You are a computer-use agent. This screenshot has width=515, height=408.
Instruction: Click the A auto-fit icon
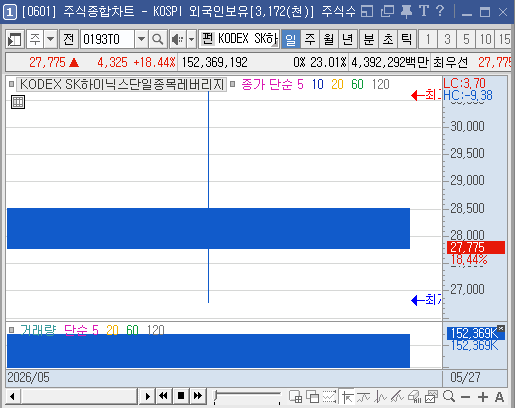pyautogui.click(x=499, y=397)
